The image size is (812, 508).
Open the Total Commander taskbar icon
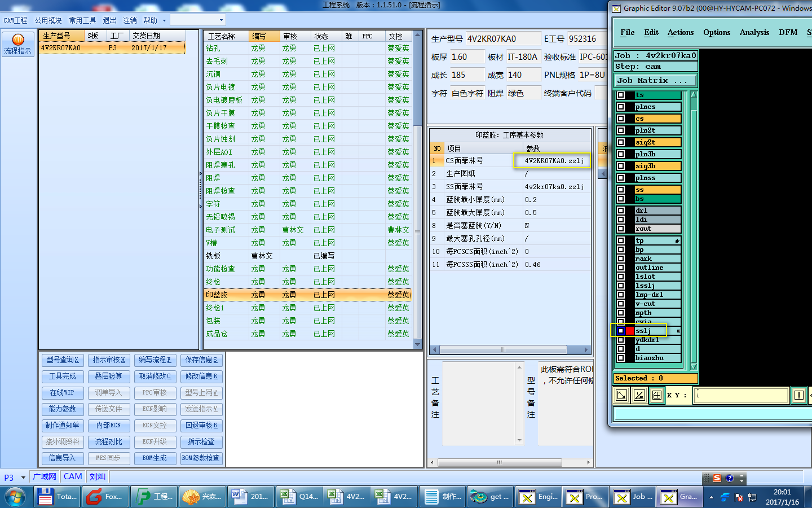click(x=58, y=497)
